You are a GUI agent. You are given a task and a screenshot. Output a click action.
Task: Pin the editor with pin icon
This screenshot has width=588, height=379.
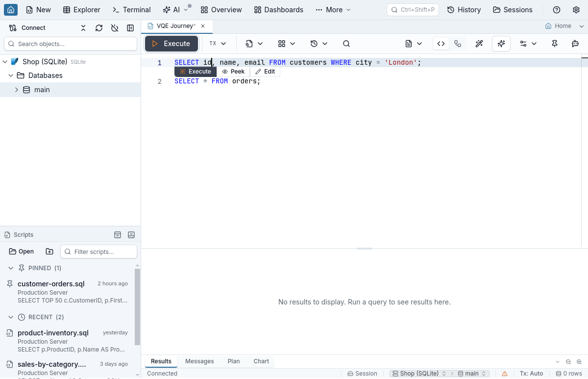555,44
